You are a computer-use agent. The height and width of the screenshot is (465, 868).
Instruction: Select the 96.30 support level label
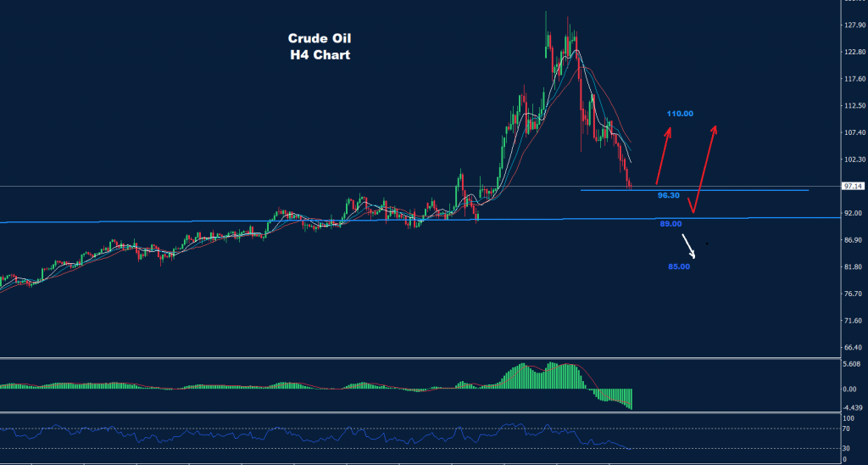click(670, 195)
